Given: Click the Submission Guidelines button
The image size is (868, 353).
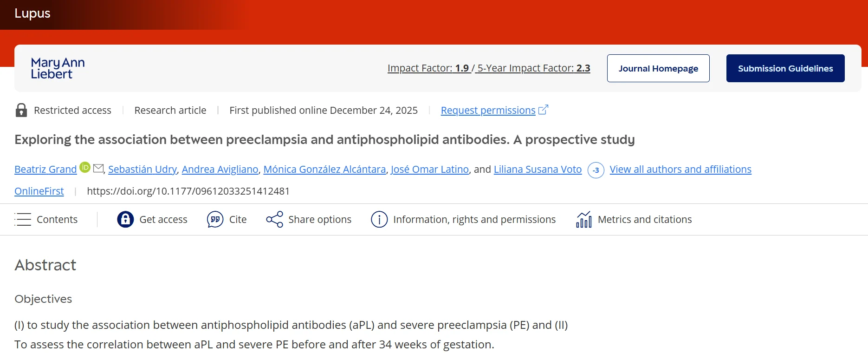Looking at the screenshot, I should tap(785, 68).
